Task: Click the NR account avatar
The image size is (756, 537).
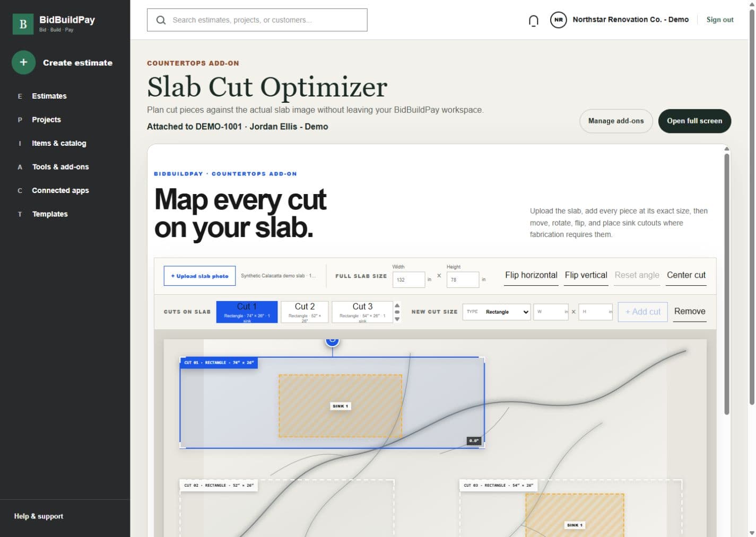Action: (x=558, y=20)
